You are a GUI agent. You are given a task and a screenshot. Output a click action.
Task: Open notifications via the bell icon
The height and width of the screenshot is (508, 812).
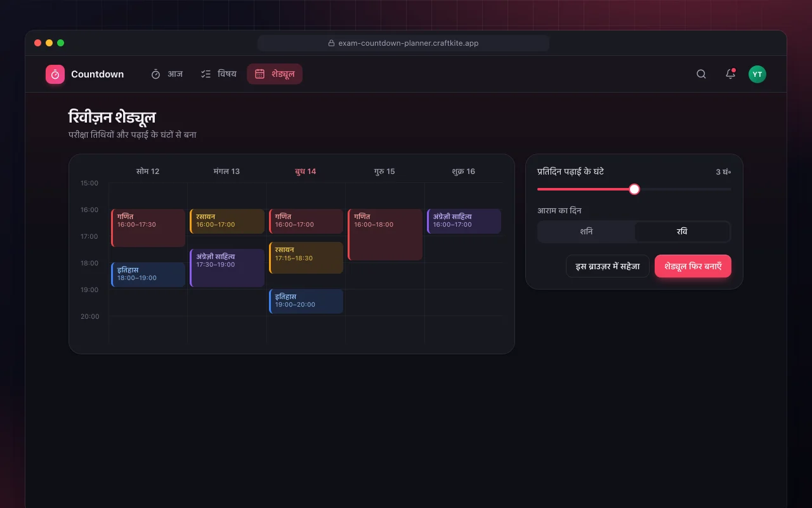coord(730,74)
